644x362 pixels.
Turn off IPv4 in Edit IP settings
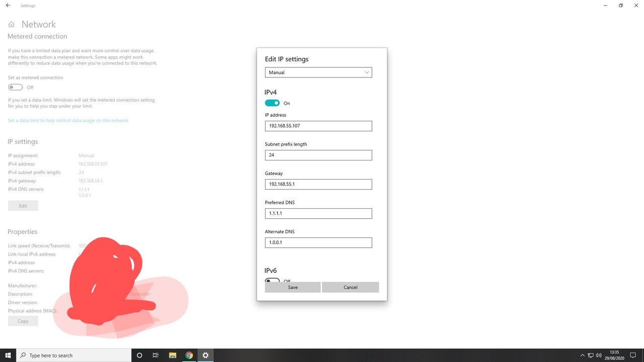(272, 103)
